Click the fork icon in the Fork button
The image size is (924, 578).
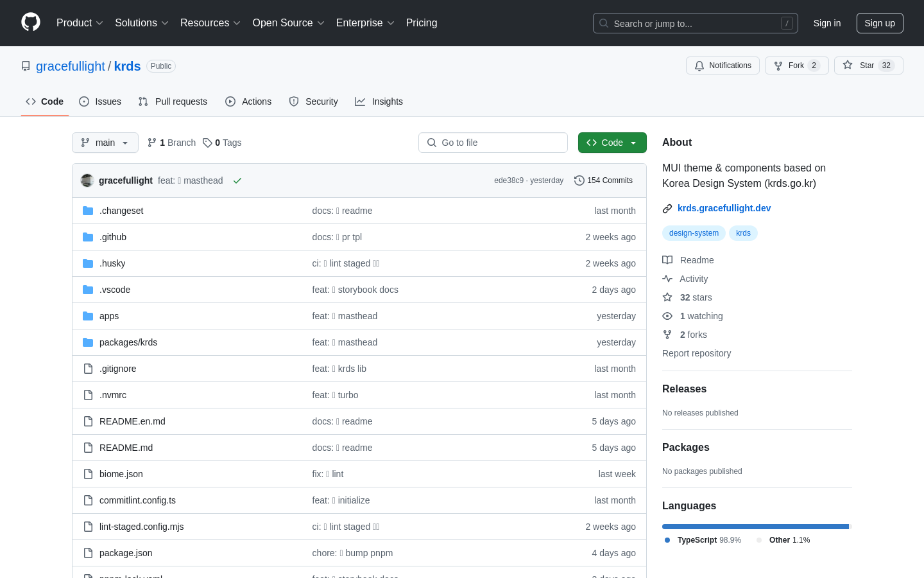coord(778,66)
